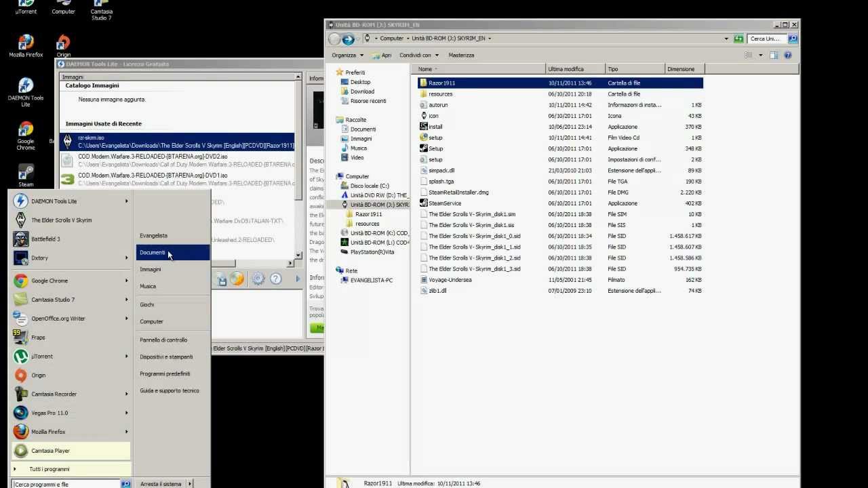Launch The Elder Scrolls V Skyrim from Start menu
Image resolution: width=868 pixels, height=488 pixels.
point(71,220)
